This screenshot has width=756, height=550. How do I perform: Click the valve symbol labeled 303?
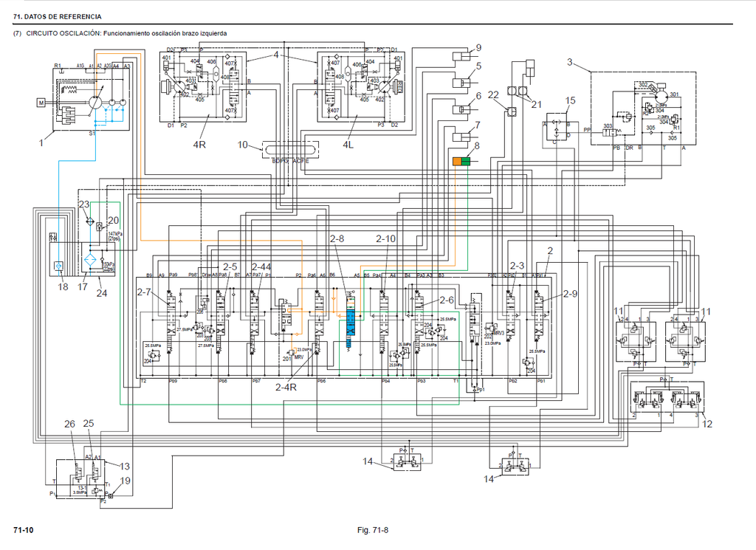[610, 133]
